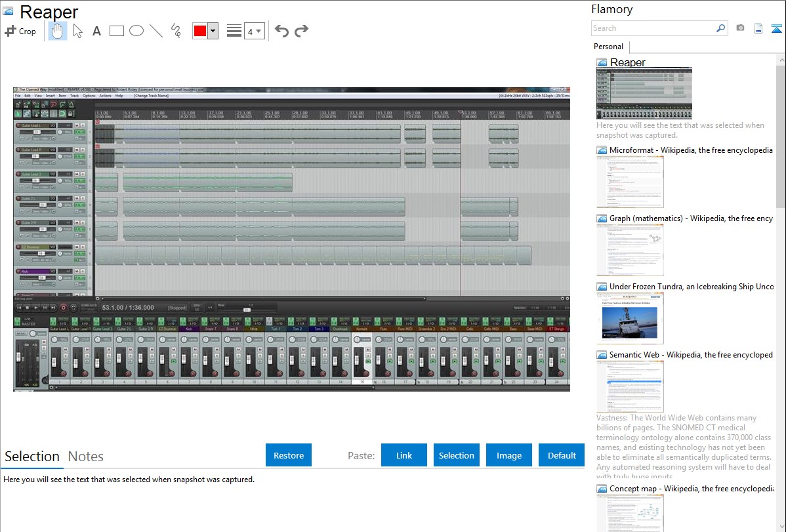786x532 pixels.
Task: Click the Selection pane text 'Here you will see the text'
Action: [x=129, y=480]
